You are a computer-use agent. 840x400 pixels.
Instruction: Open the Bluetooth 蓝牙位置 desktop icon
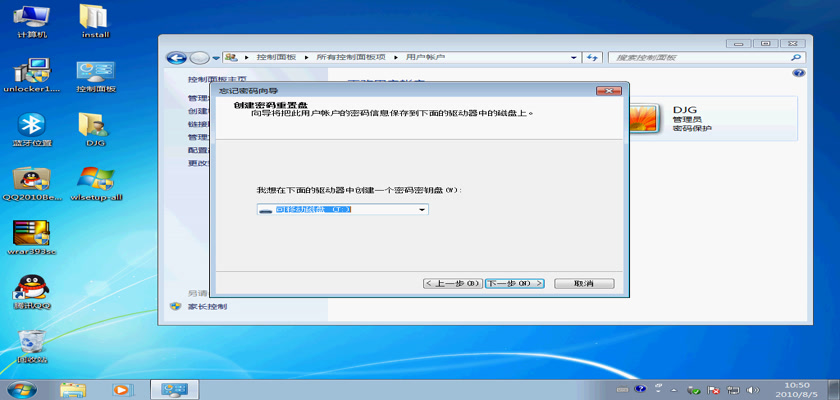32,126
